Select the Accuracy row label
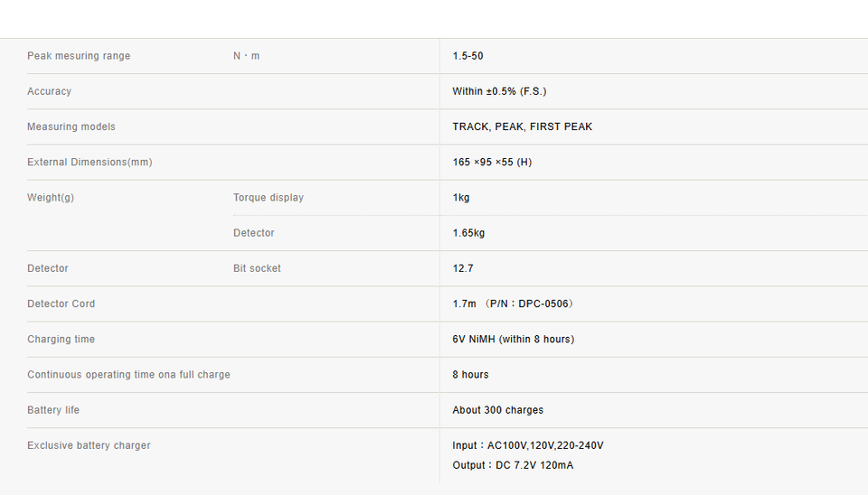This screenshot has width=868, height=495. point(49,91)
